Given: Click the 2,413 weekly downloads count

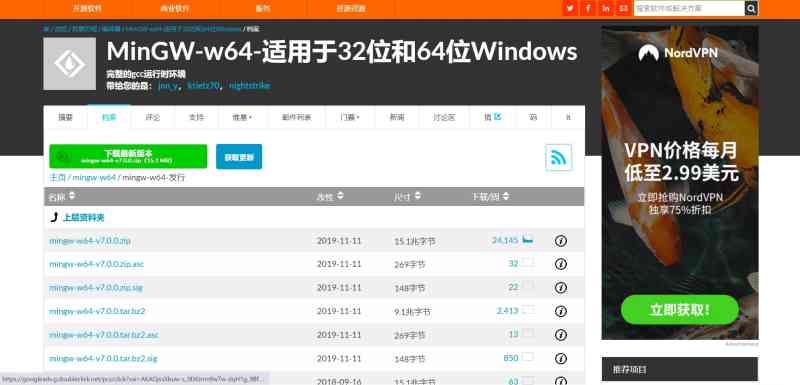Looking at the screenshot, I should [507, 311].
